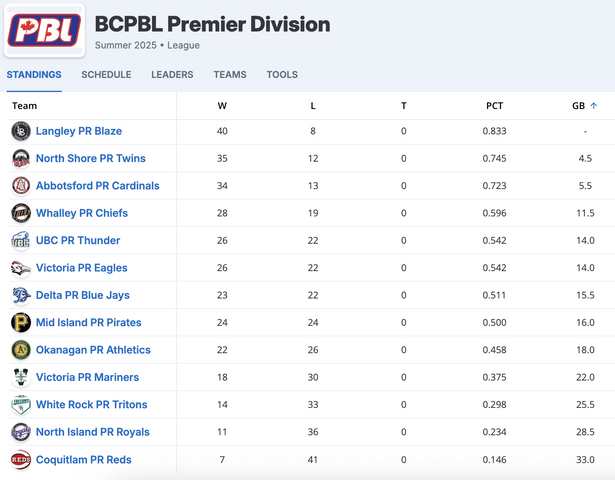Screen dimensions: 615x480
Task: Click the PBL league logo
Action: (44, 31)
